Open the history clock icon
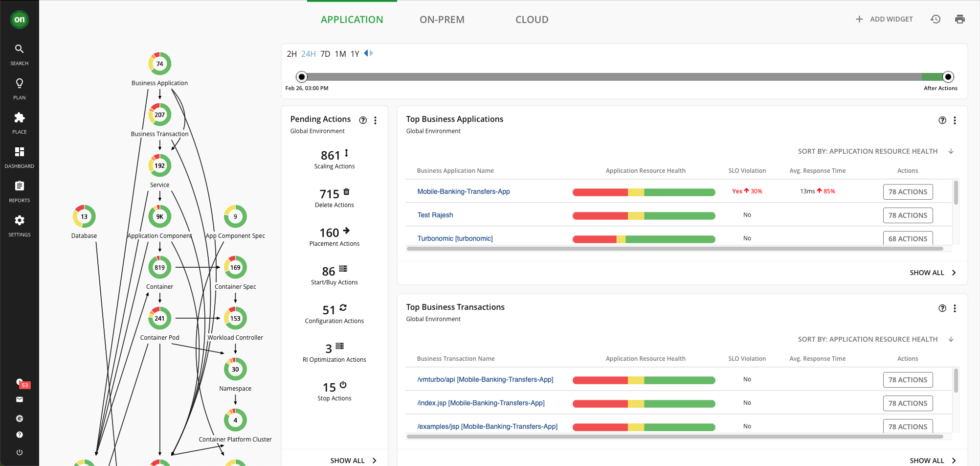The image size is (980, 466). (x=935, y=19)
